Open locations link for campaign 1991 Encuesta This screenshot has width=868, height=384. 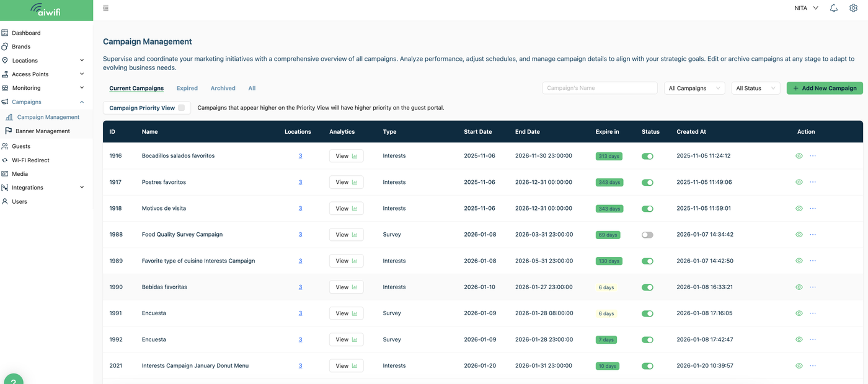pos(300,313)
